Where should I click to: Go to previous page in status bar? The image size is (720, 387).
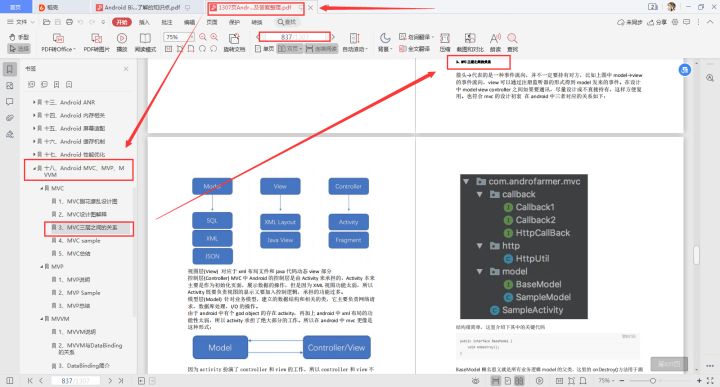tap(41, 381)
